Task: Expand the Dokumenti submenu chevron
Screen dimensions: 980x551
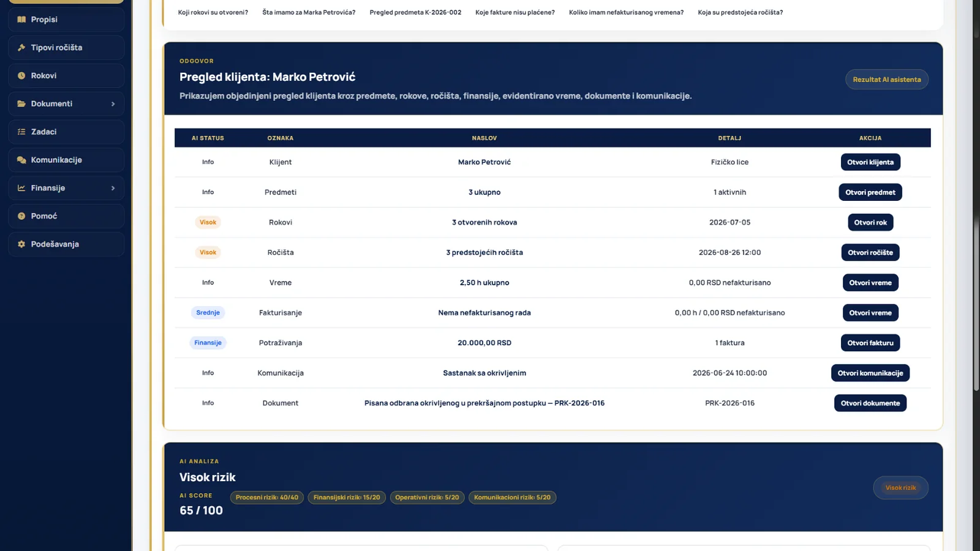Action: coord(113,104)
